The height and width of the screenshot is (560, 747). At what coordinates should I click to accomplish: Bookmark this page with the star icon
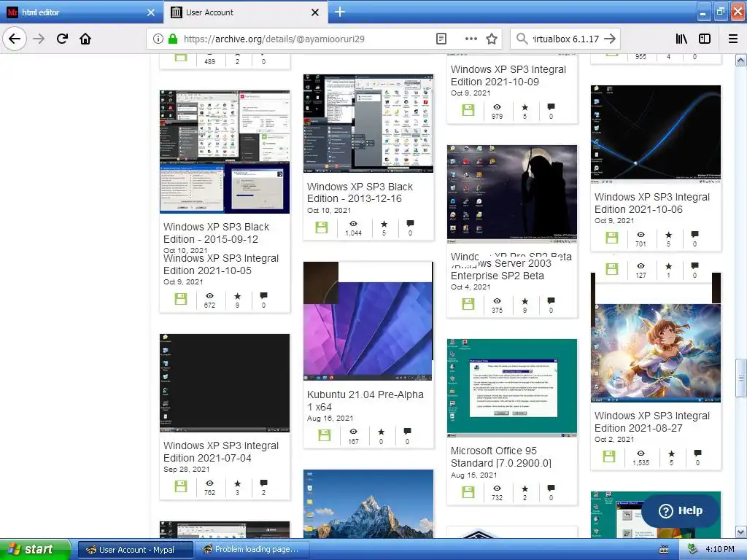tap(492, 39)
